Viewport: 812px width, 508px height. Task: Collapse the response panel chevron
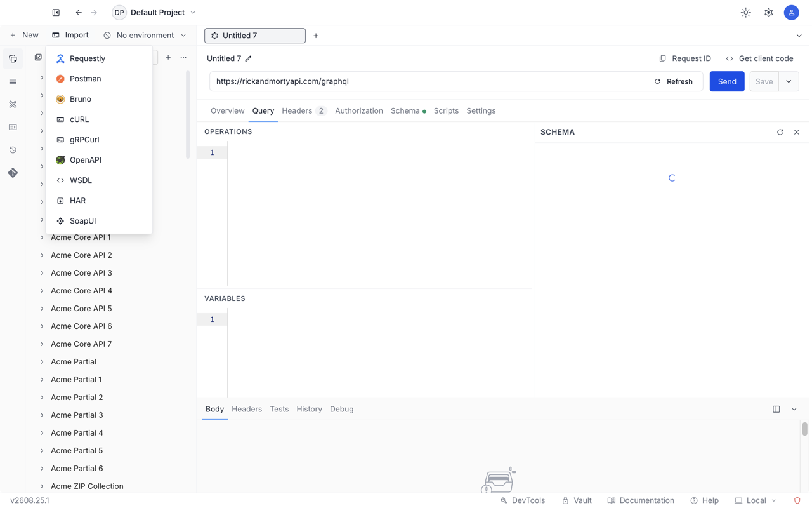(794, 410)
